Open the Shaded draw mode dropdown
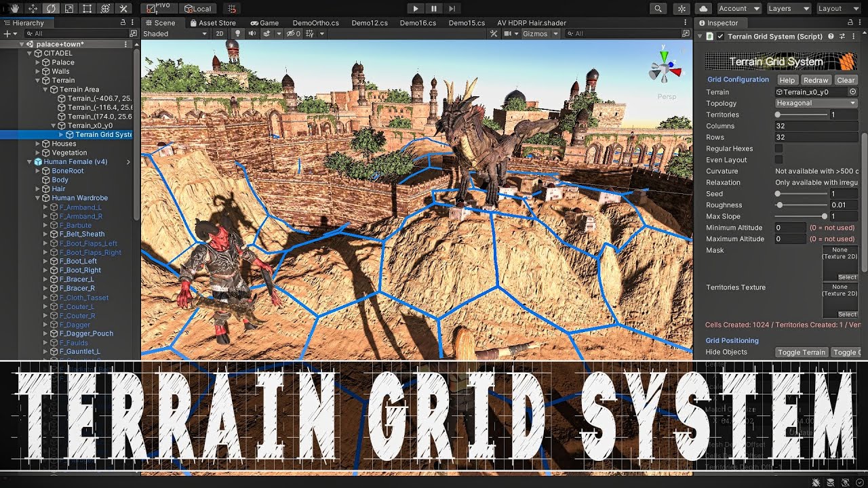Image resolution: width=868 pixels, height=488 pixels. 175,34
